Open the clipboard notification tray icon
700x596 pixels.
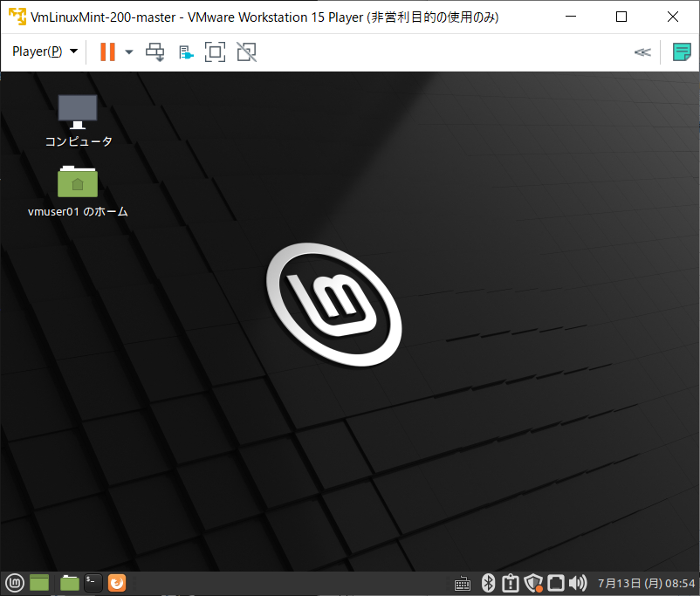511,583
